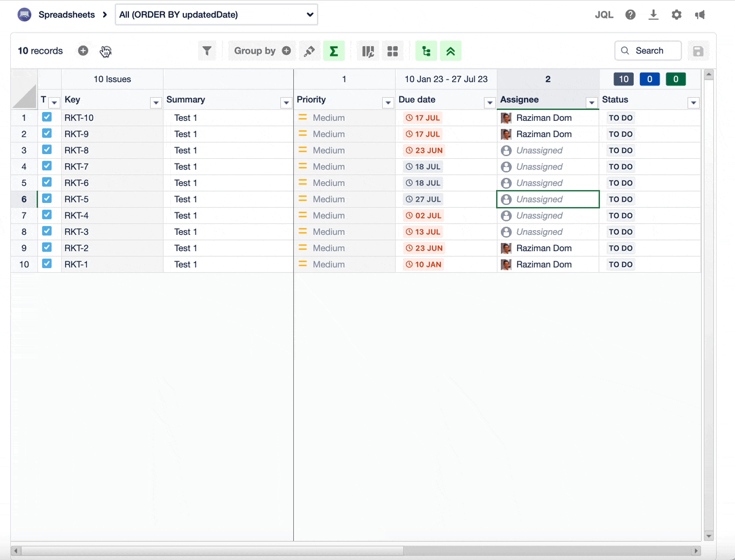Open the column manager icon
The width and height of the screenshot is (735, 560).
click(x=368, y=51)
